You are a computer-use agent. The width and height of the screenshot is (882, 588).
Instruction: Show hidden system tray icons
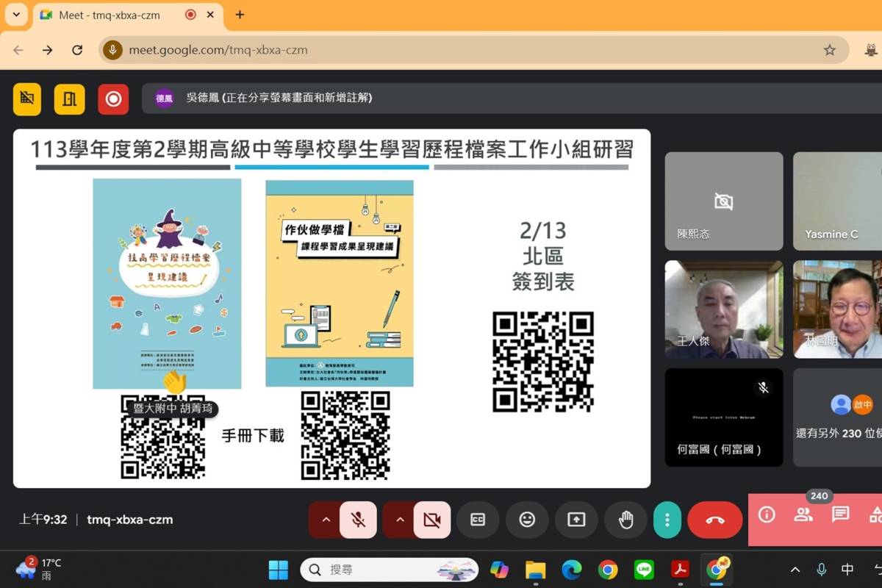click(795, 570)
